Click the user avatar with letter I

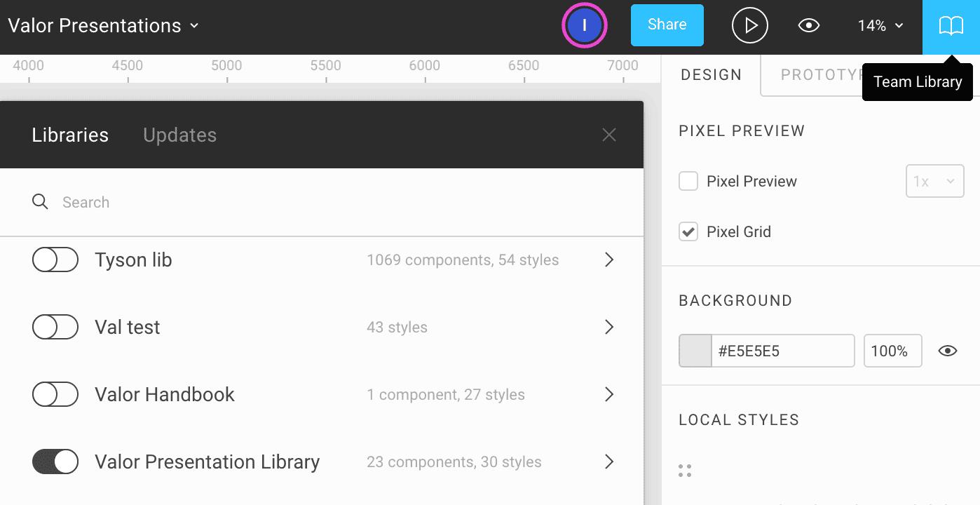[584, 26]
